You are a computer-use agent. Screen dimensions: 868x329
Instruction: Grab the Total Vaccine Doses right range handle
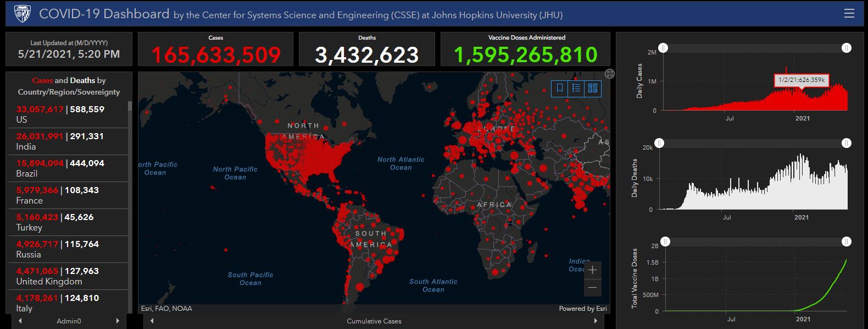click(847, 242)
